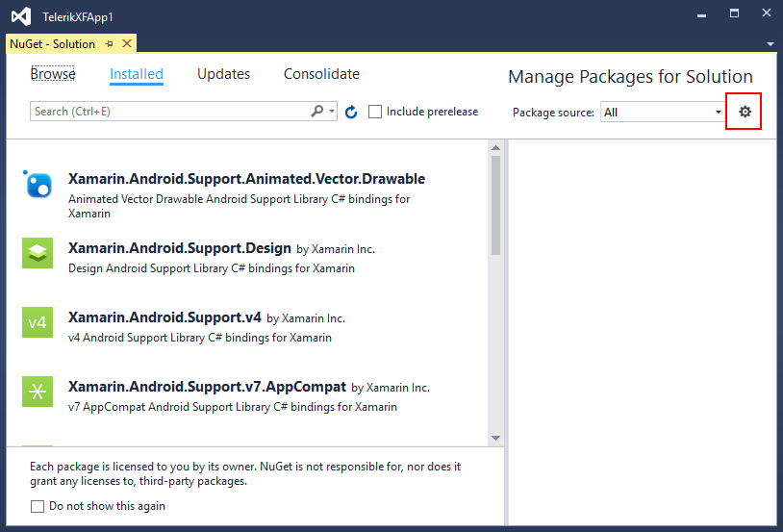Click the package list scrollbar thumb
The height and width of the screenshot is (532, 783).
point(495,205)
